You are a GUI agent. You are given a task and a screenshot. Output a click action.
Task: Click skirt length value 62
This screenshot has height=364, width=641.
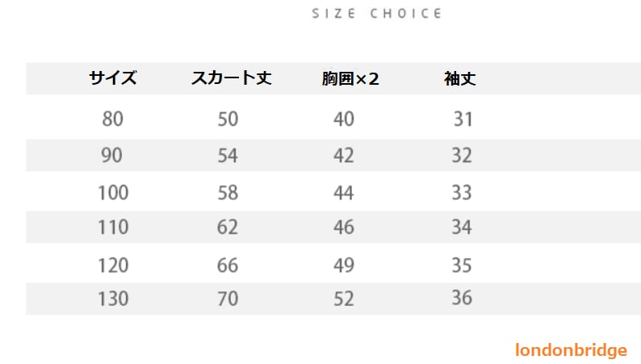228,227
